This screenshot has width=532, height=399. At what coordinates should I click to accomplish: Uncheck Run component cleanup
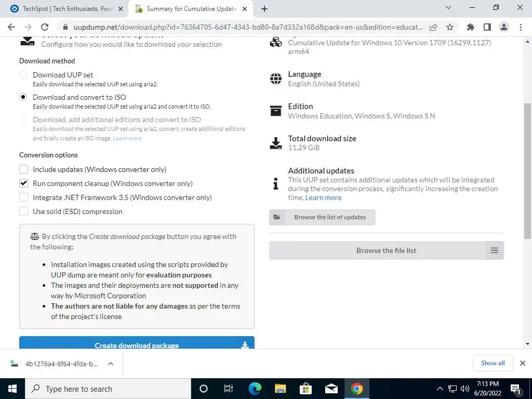(23, 183)
